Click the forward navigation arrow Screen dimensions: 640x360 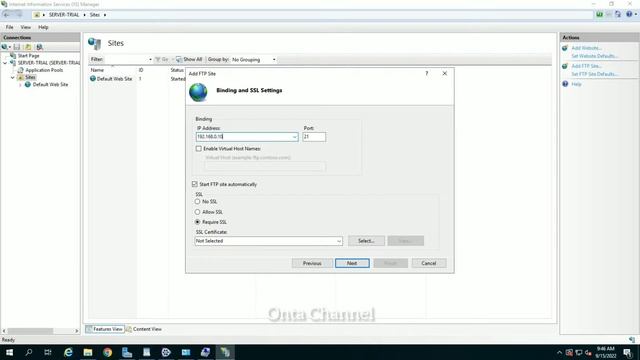(18, 15)
